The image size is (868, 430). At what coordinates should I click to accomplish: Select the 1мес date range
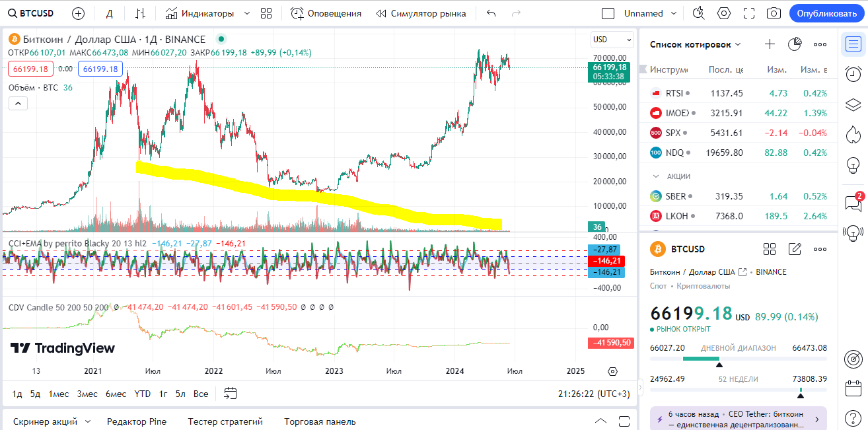[59, 394]
